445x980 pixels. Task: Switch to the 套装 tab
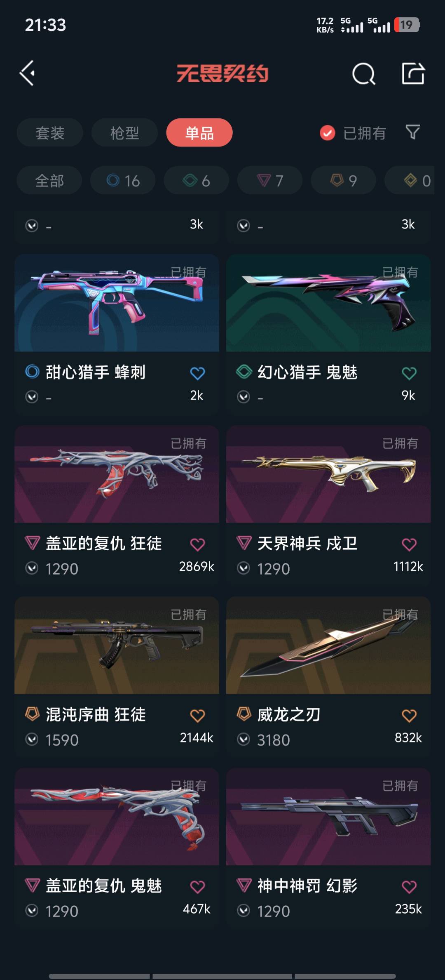[x=50, y=132]
